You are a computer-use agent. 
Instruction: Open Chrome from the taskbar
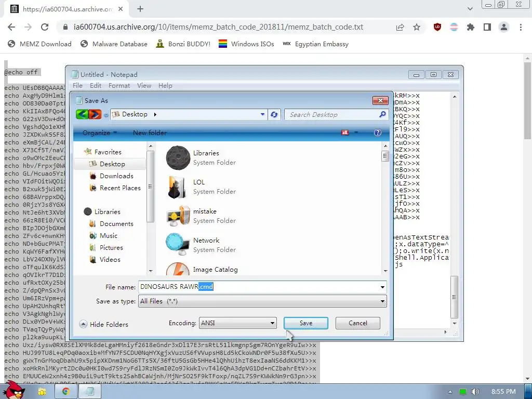(x=65, y=392)
